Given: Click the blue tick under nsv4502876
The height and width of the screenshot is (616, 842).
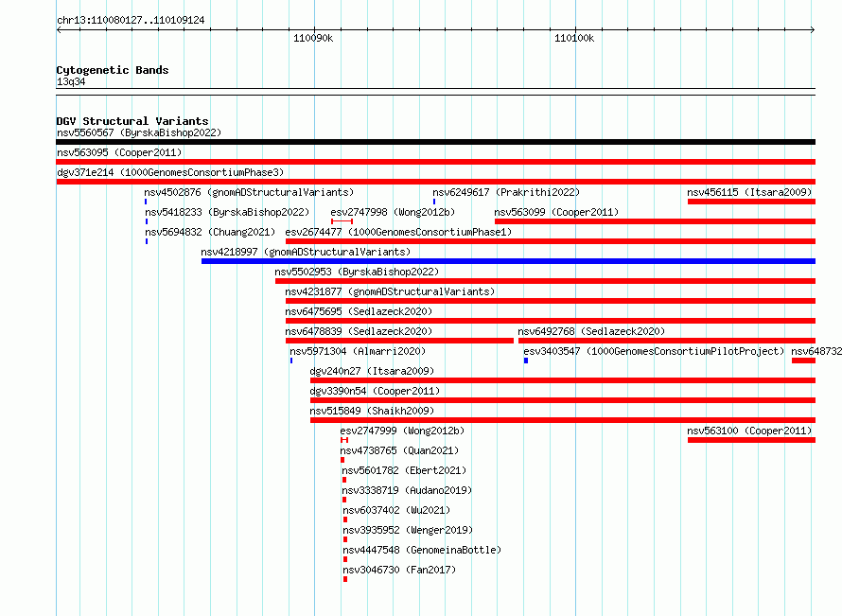Looking at the screenshot, I should (x=146, y=202).
